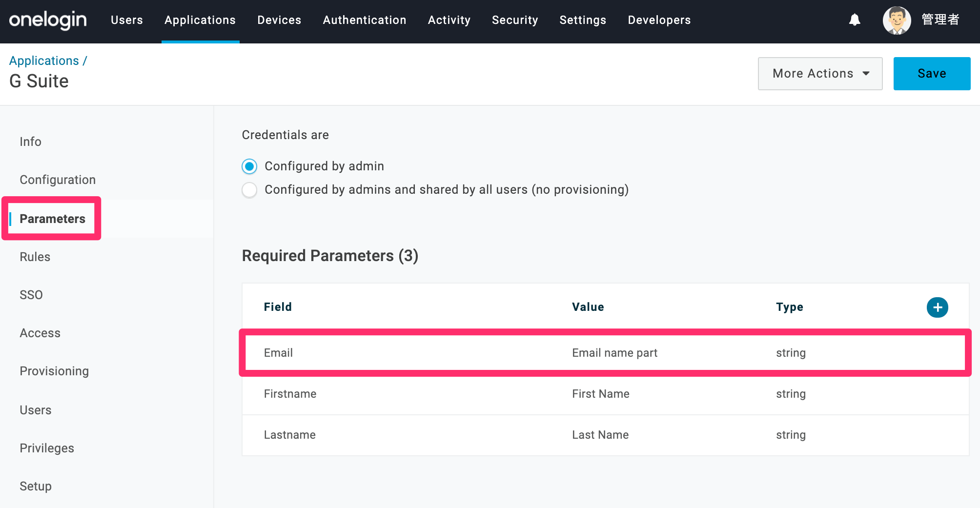The width and height of the screenshot is (980, 508).
Task: Click the 'Email name part' value
Action: pos(614,353)
